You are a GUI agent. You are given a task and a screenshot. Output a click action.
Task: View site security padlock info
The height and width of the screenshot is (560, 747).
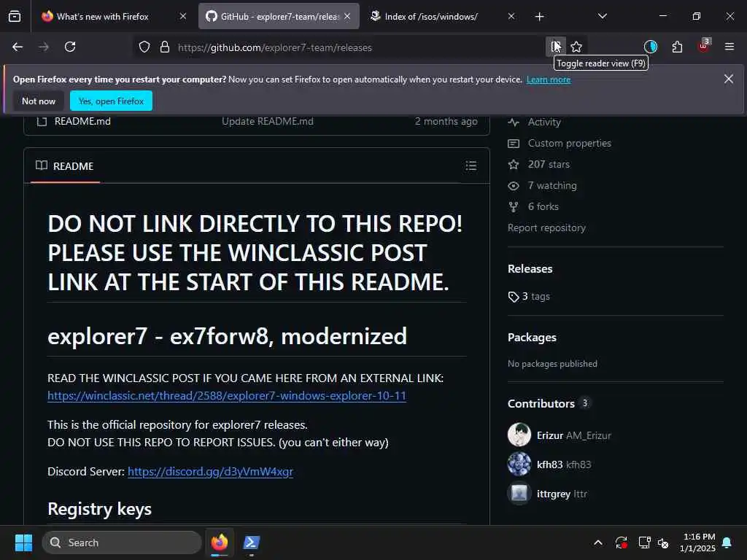pyautogui.click(x=165, y=47)
